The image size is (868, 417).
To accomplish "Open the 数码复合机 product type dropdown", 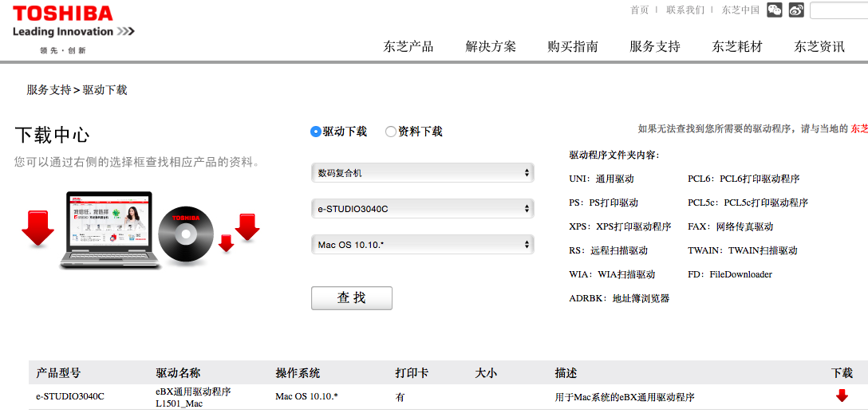I will 422,173.
